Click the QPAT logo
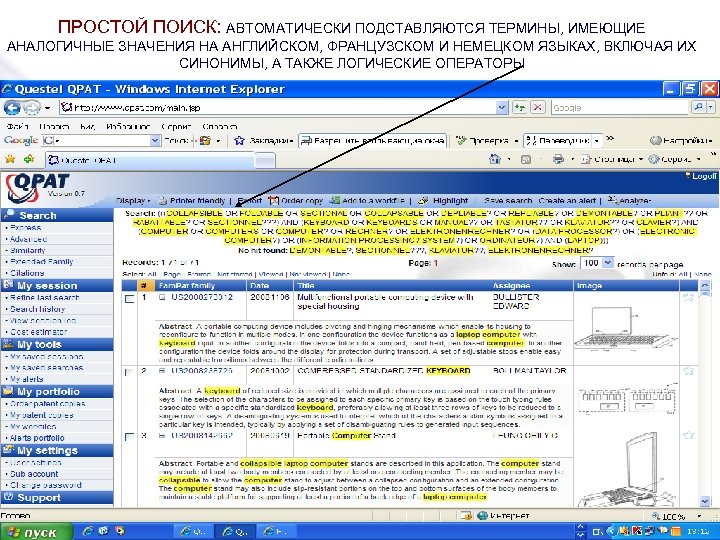The image size is (720, 540). 37,188
